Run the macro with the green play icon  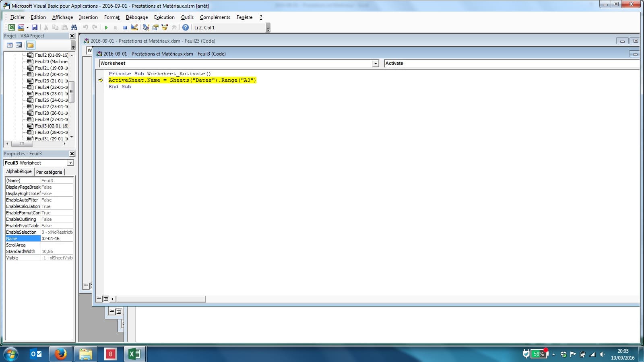click(106, 27)
